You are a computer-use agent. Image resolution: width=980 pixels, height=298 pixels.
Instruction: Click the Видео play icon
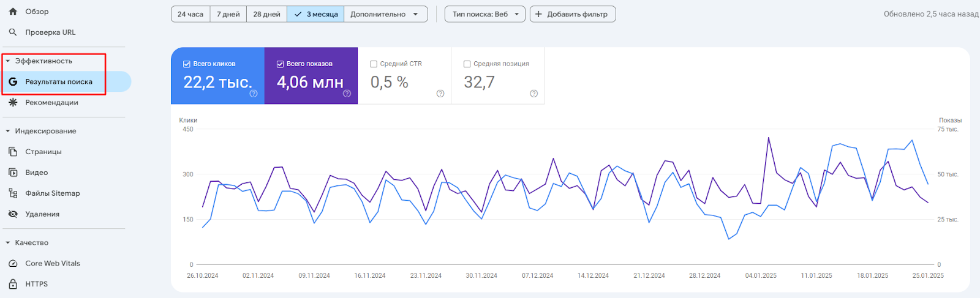pos(13,173)
